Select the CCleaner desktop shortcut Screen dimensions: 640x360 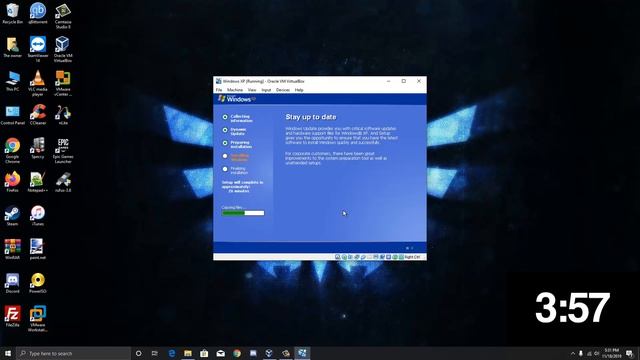[x=38, y=115]
